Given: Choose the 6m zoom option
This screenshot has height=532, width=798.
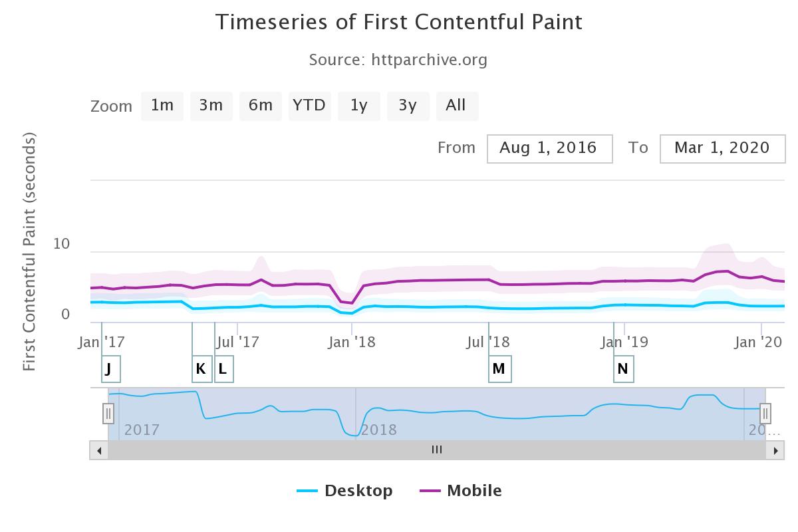Looking at the screenshot, I should pos(261,106).
